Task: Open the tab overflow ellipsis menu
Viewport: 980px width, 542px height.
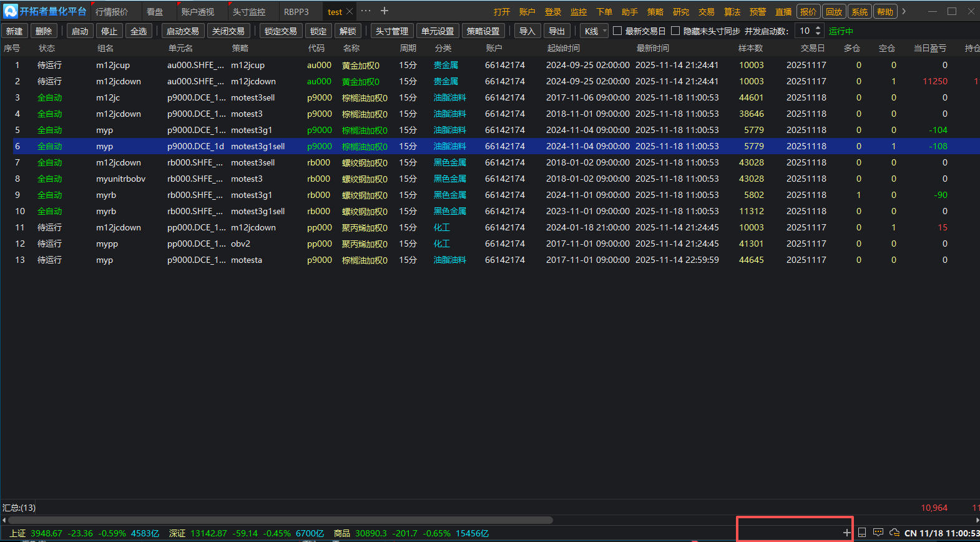Action: [366, 11]
